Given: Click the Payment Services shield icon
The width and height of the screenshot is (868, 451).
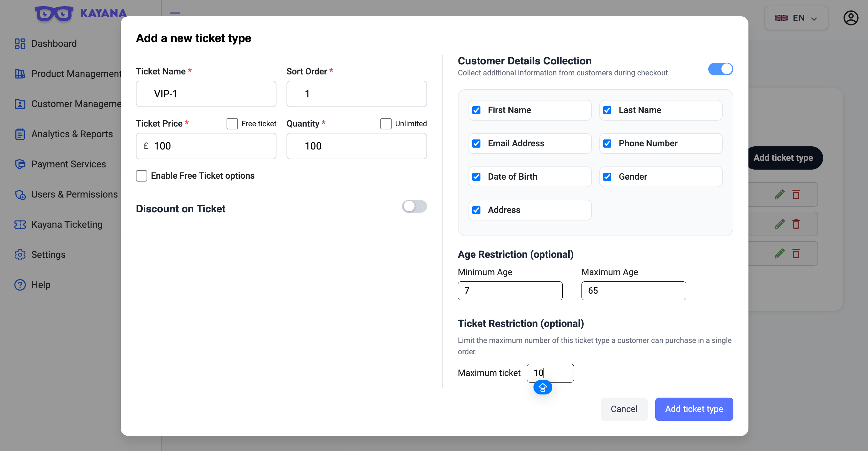Looking at the screenshot, I should 20,164.
